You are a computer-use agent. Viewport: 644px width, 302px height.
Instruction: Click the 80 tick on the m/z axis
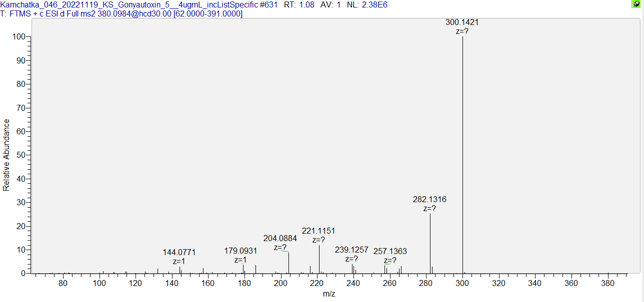click(63, 283)
